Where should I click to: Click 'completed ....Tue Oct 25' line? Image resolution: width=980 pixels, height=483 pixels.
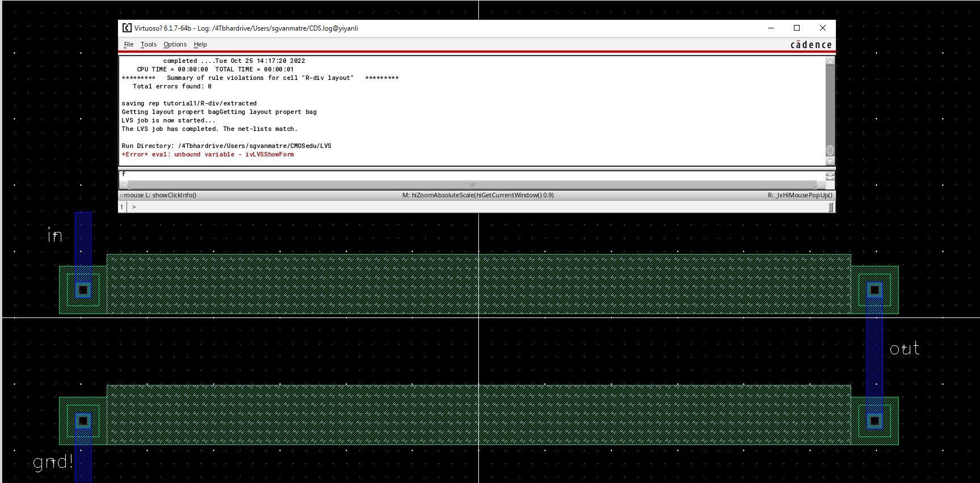[234, 61]
